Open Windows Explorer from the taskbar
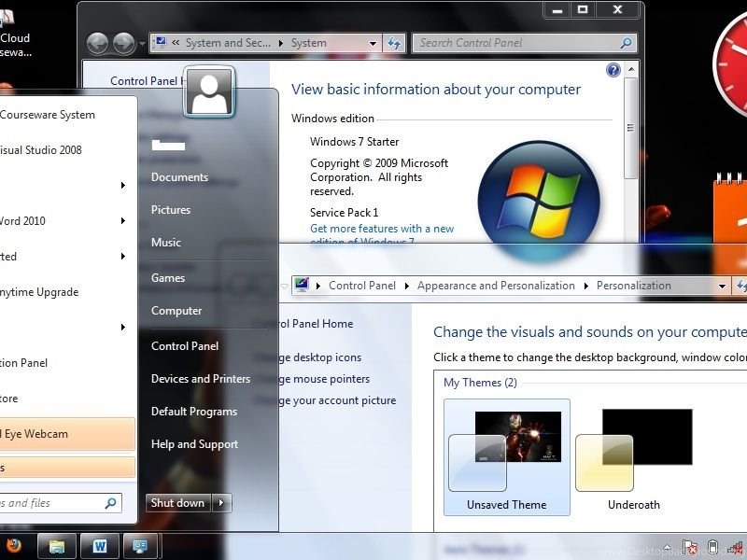 (57, 546)
